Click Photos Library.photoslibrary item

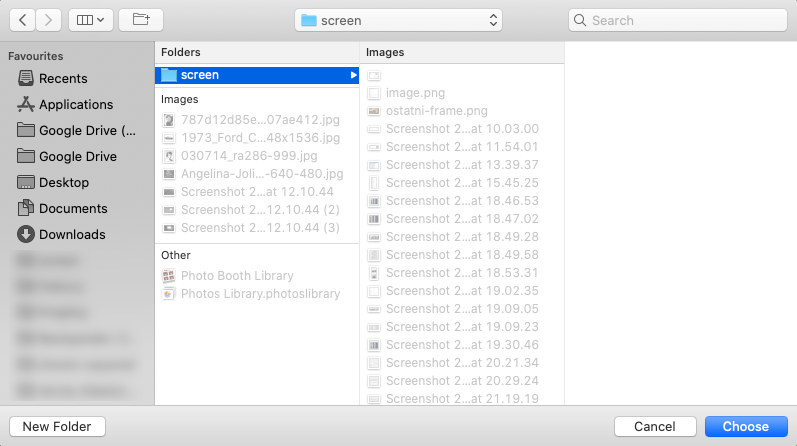coord(260,294)
